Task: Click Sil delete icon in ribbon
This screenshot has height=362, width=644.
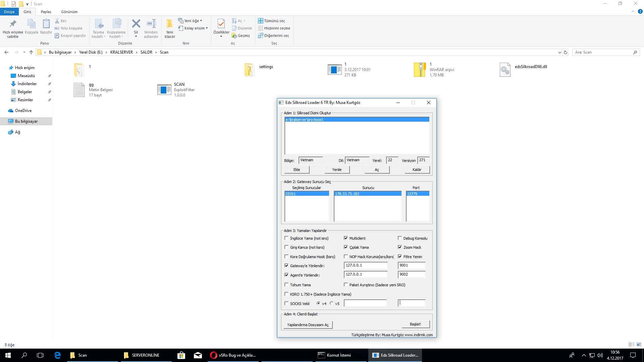Action: 136,23
